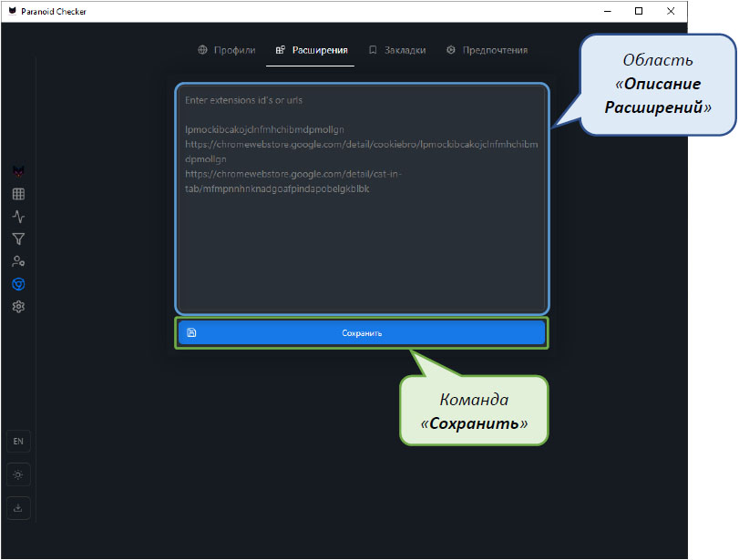Open the table grid view in sidebar
Screen dimensions: 739x560
point(18,194)
